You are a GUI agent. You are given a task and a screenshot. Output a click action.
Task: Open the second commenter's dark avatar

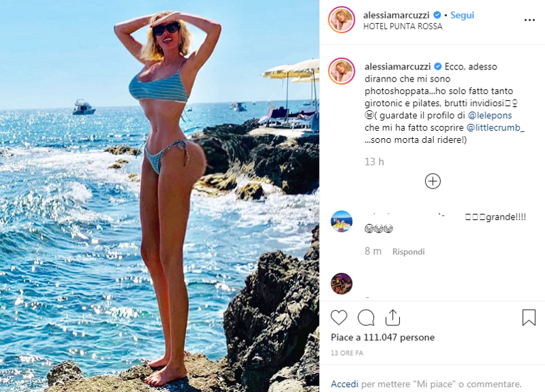click(x=341, y=284)
